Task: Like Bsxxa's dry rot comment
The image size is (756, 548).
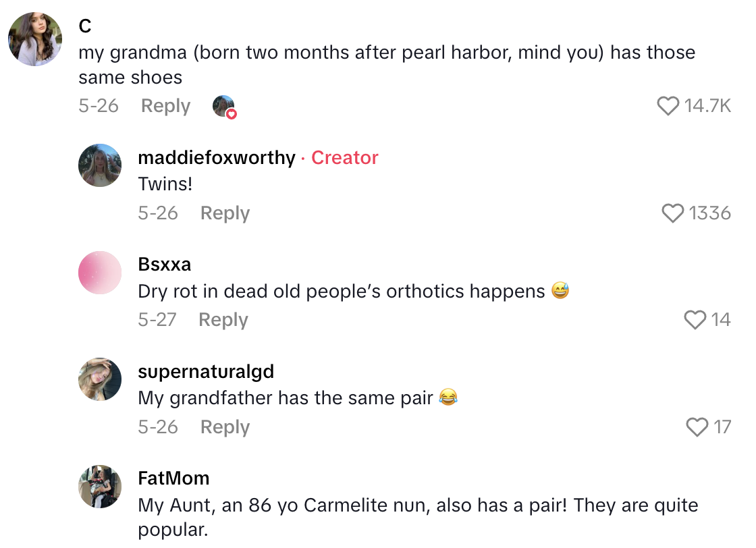Action: [x=695, y=320]
